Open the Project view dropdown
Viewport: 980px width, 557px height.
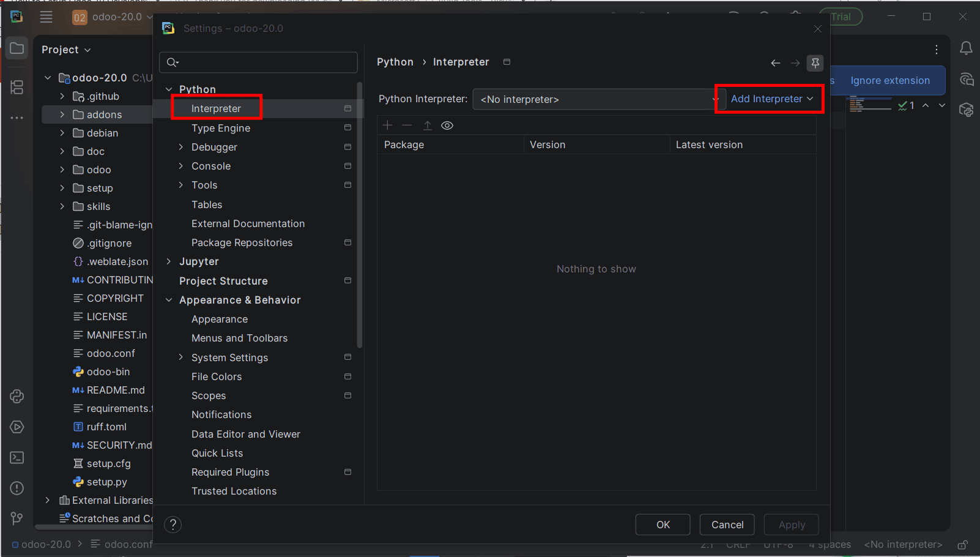click(66, 50)
